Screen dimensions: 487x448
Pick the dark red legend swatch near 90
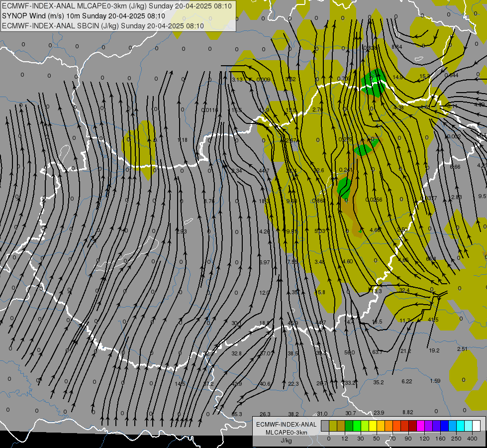[x=413, y=426]
